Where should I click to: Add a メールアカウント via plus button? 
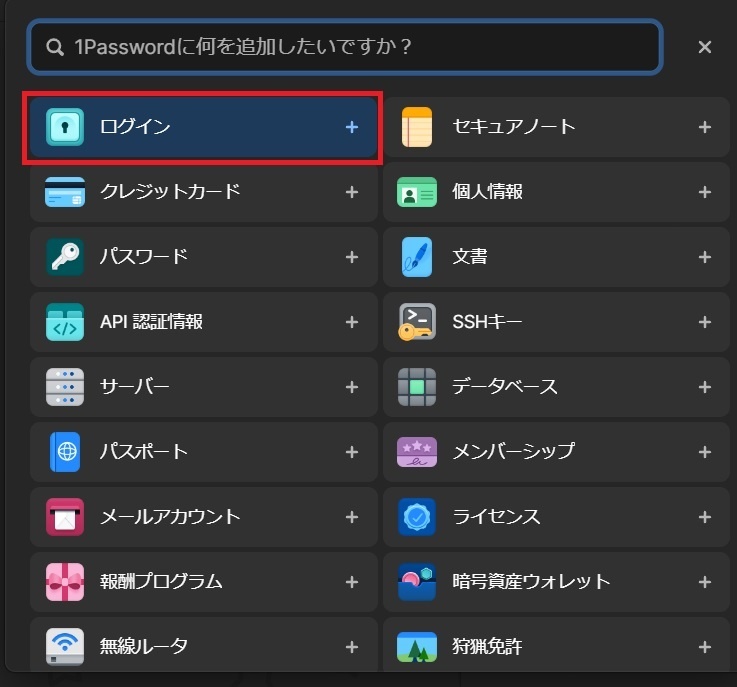[x=352, y=517]
